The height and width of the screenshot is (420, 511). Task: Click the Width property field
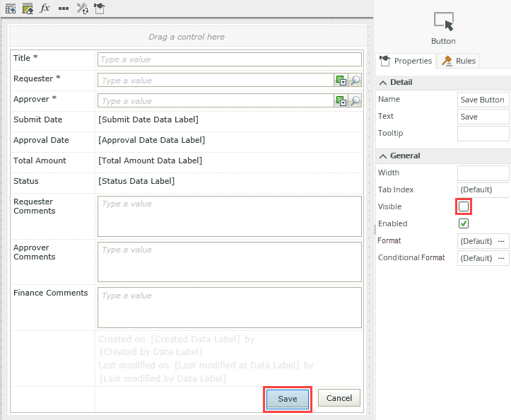click(x=483, y=173)
